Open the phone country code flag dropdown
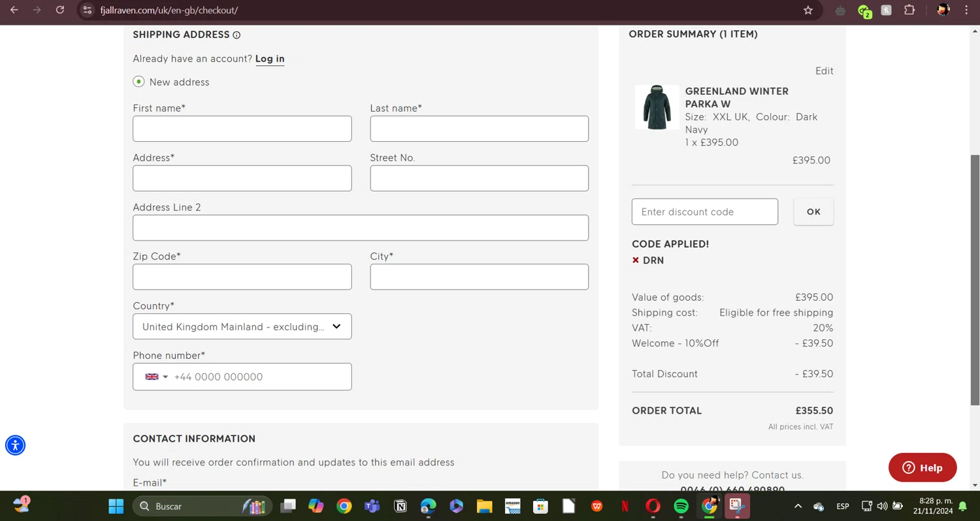 (x=156, y=377)
